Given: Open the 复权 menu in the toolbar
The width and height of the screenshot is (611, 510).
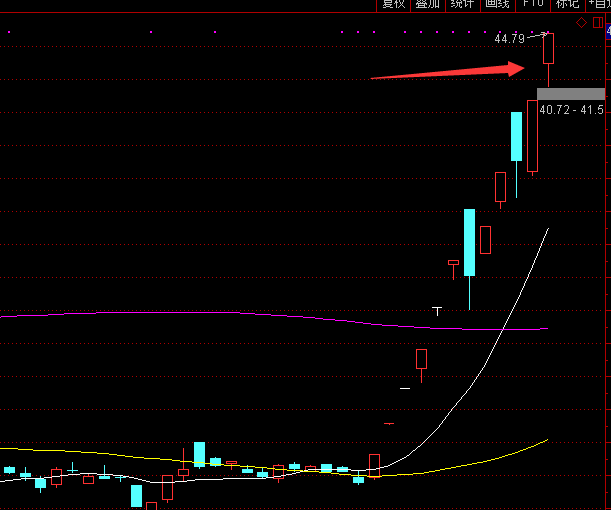Looking at the screenshot, I should pyautogui.click(x=393, y=4).
